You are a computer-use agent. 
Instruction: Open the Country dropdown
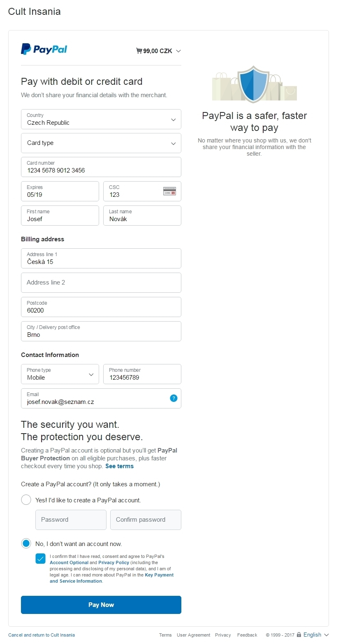click(x=101, y=119)
